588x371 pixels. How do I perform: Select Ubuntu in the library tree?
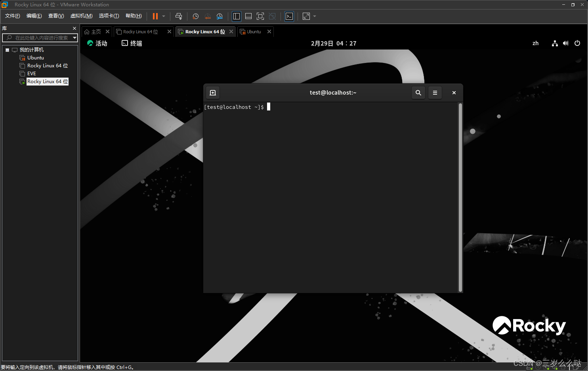[36, 58]
